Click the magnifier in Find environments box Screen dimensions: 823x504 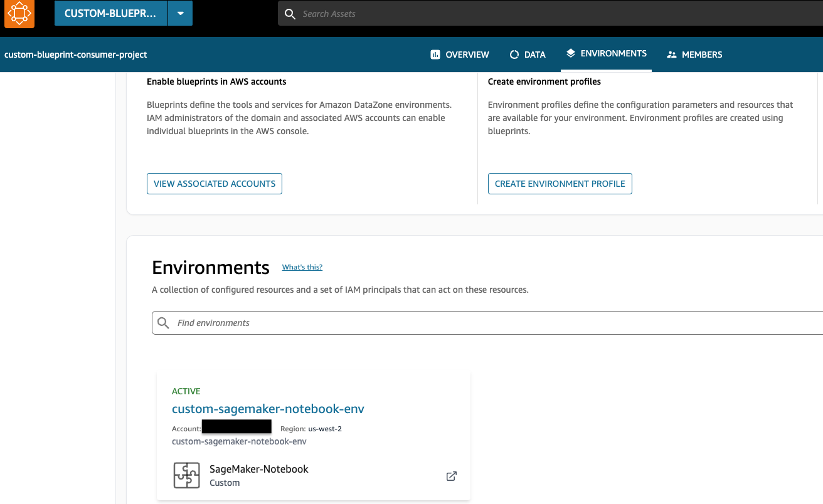[163, 322]
